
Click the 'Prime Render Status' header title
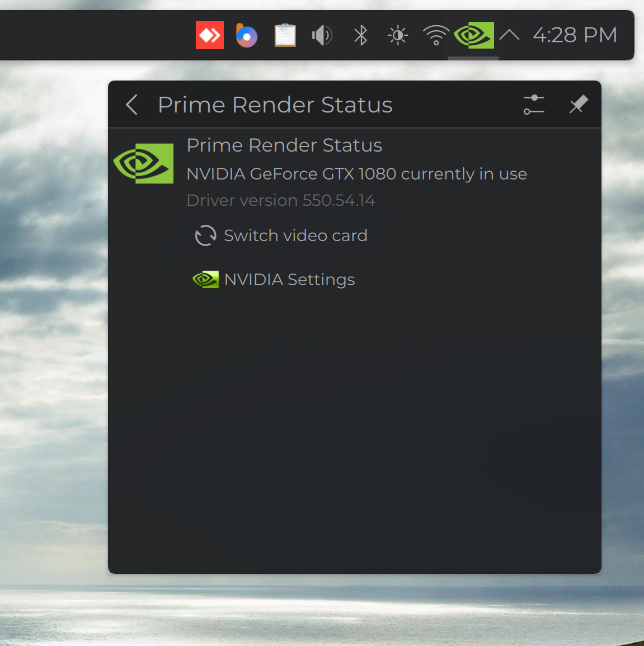275,105
